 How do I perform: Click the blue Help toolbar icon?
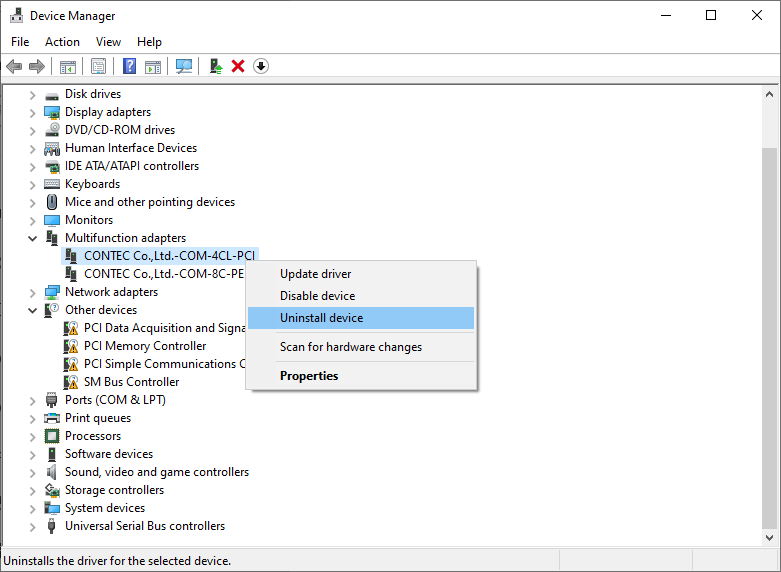coord(129,66)
